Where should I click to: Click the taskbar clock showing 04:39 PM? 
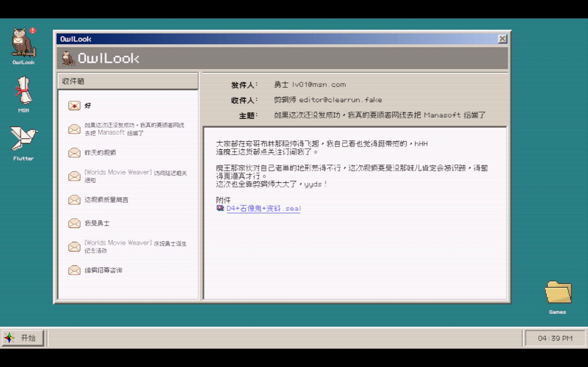(x=555, y=338)
